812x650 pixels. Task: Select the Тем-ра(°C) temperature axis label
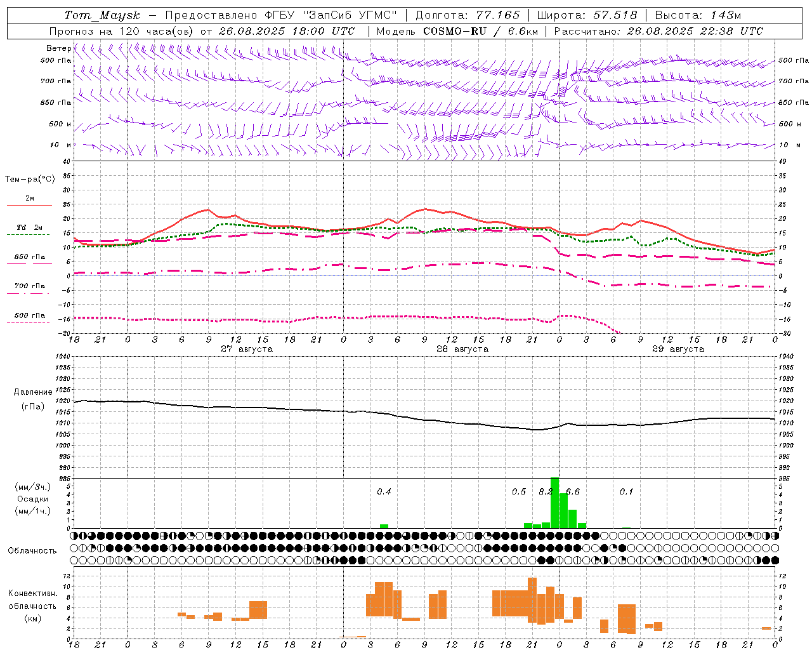click(x=30, y=180)
